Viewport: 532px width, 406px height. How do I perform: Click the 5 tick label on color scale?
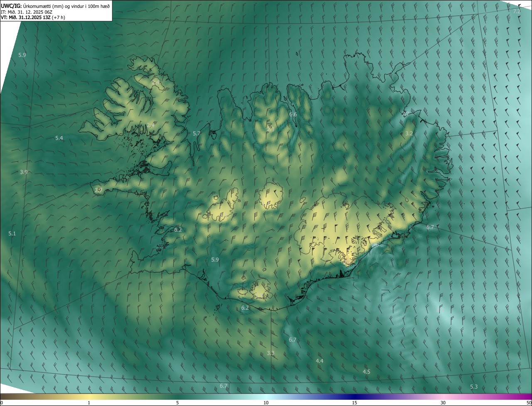177,403
